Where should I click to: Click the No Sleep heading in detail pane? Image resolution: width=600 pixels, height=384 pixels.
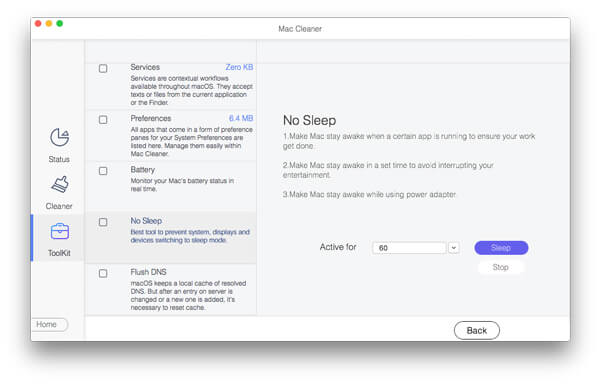pos(310,120)
